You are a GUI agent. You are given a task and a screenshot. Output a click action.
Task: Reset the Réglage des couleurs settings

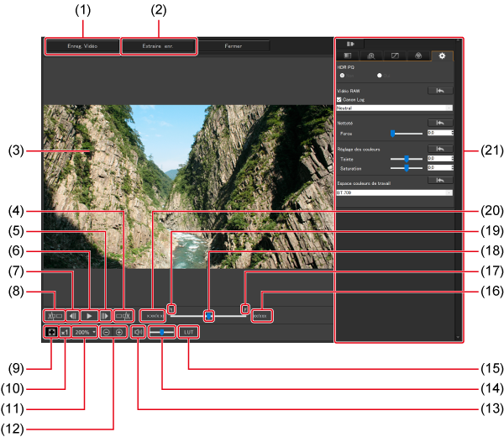[439, 149]
